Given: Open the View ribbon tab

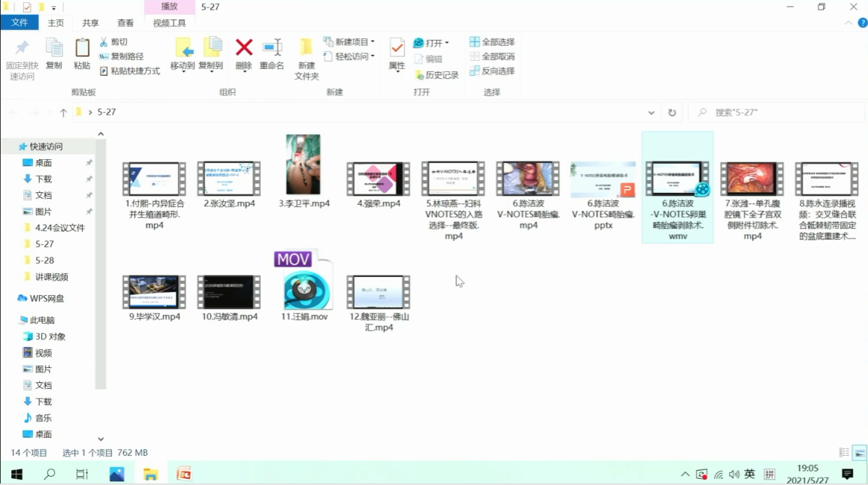Looking at the screenshot, I should 126,23.
